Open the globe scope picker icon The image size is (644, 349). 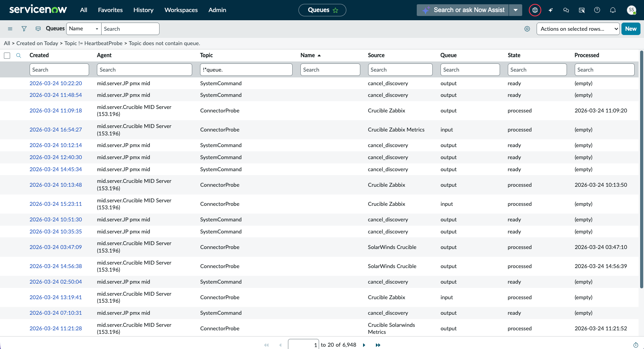[x=535, y=10]
